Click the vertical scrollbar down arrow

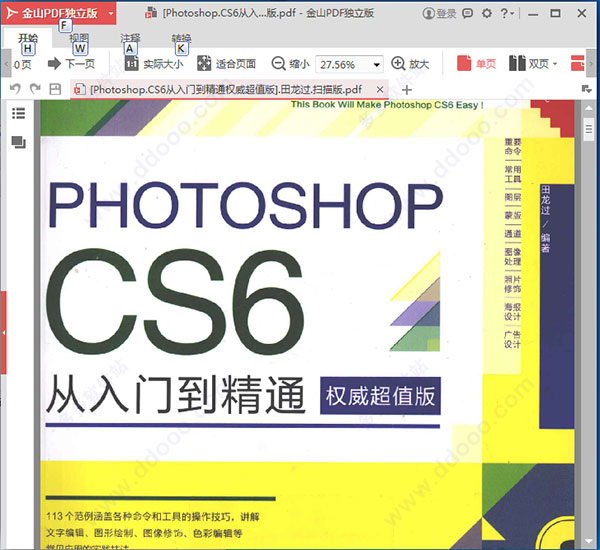click(x=589, y=542)
